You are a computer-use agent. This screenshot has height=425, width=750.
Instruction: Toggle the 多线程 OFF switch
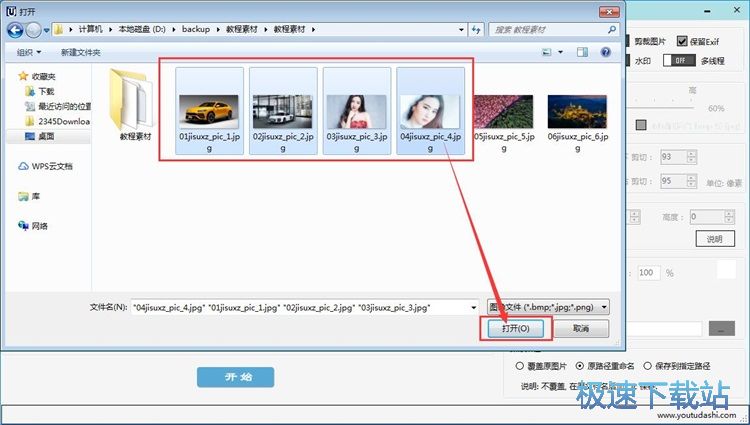coord(679,60)
